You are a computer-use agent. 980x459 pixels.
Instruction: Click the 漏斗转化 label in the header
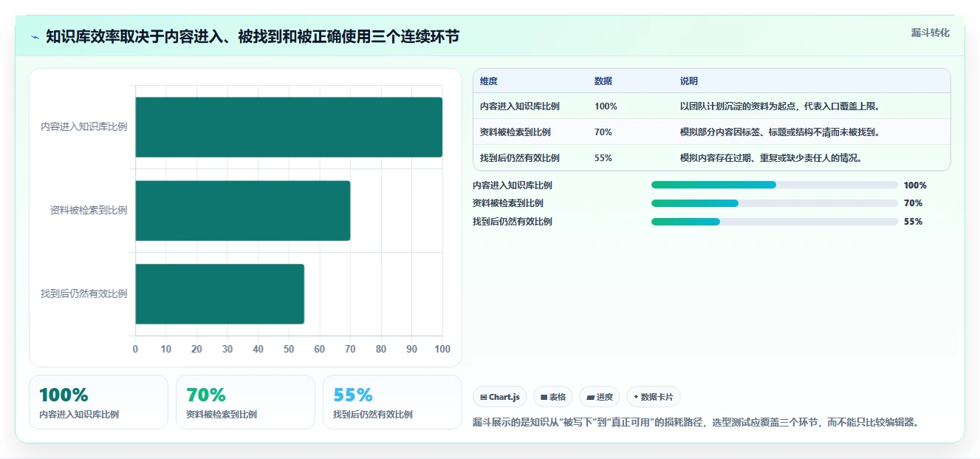(930, 33)
